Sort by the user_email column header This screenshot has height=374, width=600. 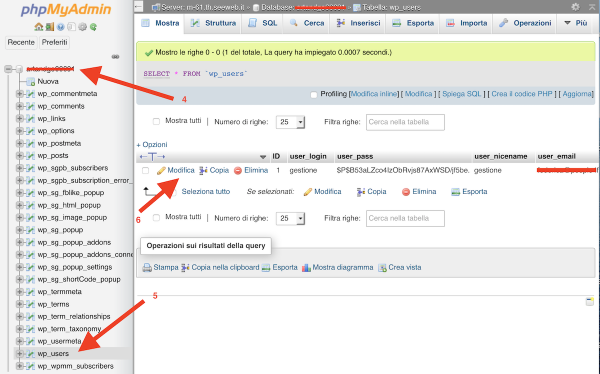coord(556,157)
